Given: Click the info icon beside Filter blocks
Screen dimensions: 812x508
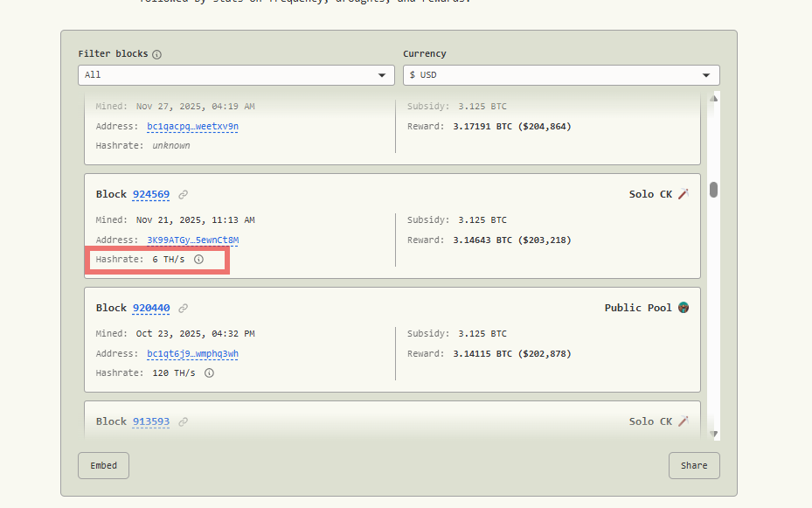Looking at the screenshot, I should [157, 54].
